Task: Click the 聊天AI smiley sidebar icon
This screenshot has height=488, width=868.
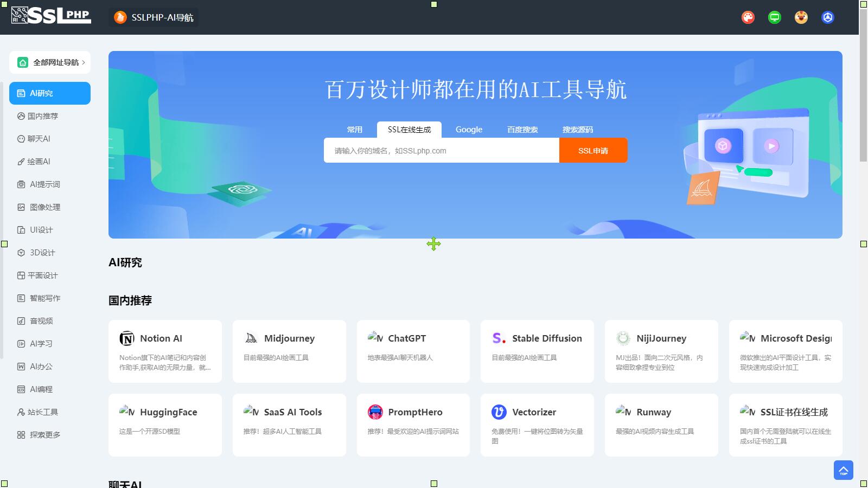Action: click(21, 139)
